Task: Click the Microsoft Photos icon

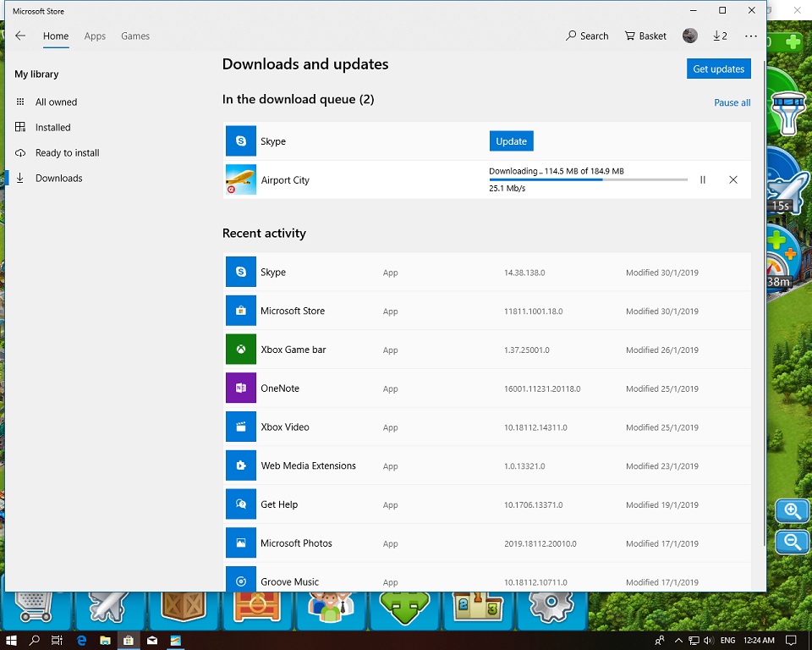Action: 241,543
